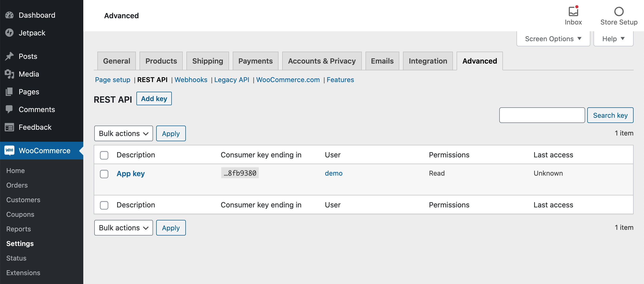The width and height of the screenshot is (644, 284).
Task: Toggle the select-all header checkbox
Action: click(104, 155)
